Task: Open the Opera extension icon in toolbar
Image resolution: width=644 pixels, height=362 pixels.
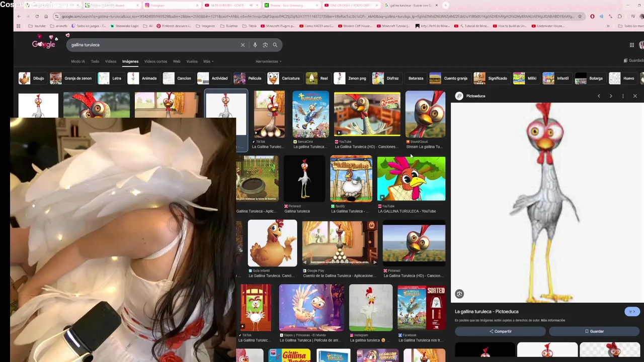Action: coord(592,16)
